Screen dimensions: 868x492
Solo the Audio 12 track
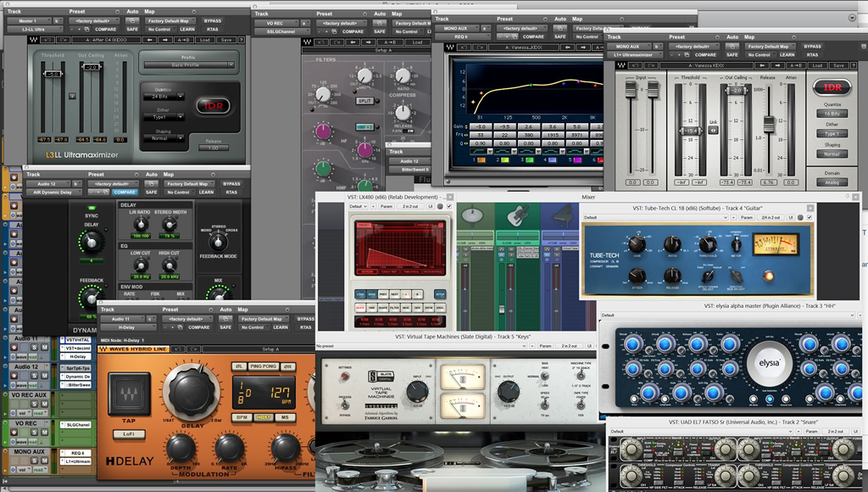pos(34,376)
